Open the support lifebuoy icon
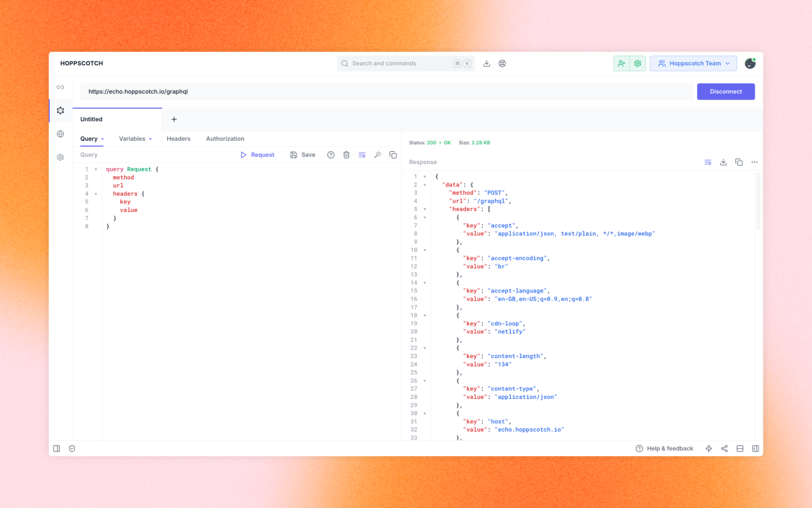This screenshot has height=508, width=812. pos(502,63)
